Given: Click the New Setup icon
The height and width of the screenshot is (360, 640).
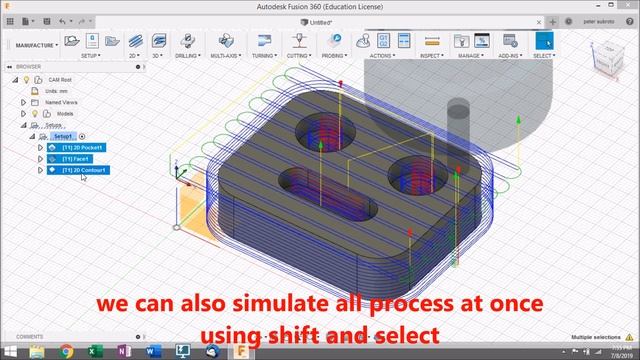Looking at the screenshot, I should coord(72,41).
